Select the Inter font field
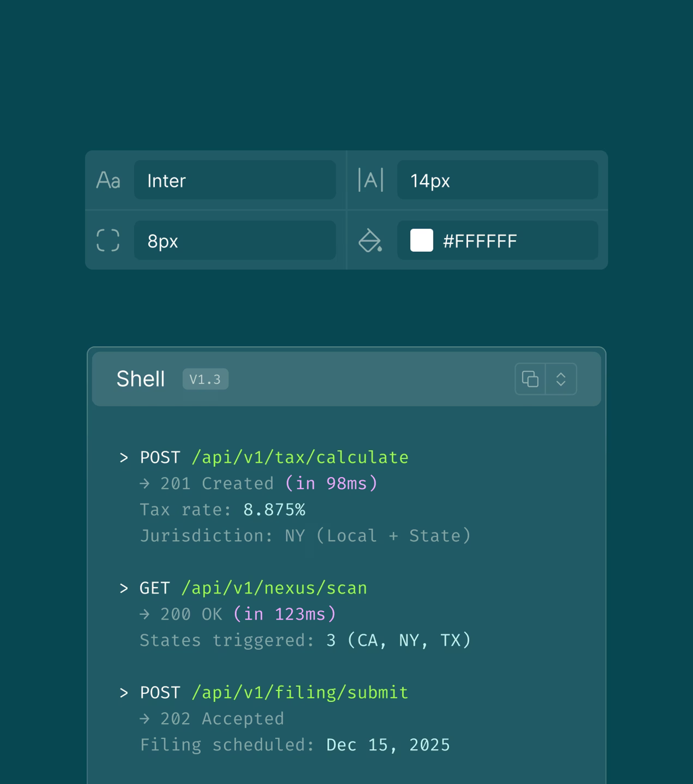This screenshot has width=693, height=784. pyautogui.click(x=235, y=180)
